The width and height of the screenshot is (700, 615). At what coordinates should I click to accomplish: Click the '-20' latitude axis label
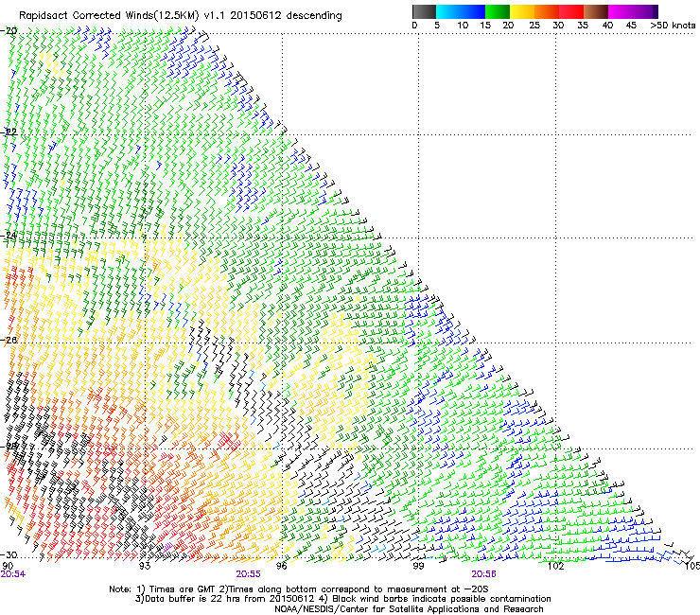tap(9, 30)
